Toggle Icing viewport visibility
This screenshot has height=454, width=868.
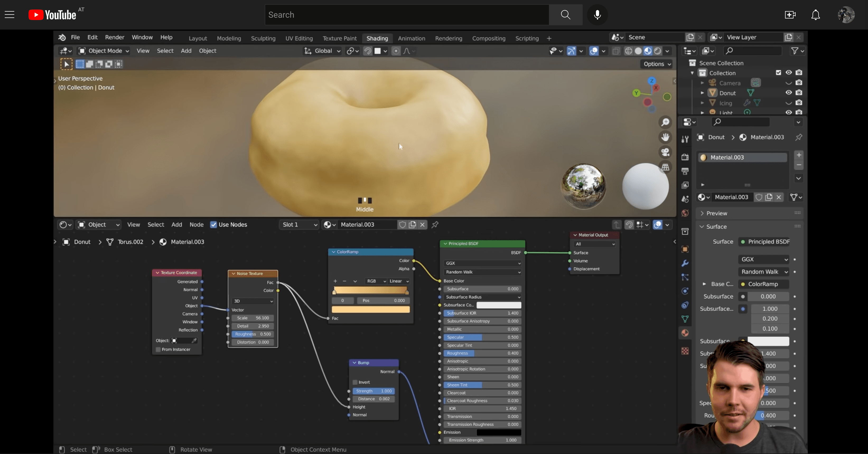tap(788, 103)
